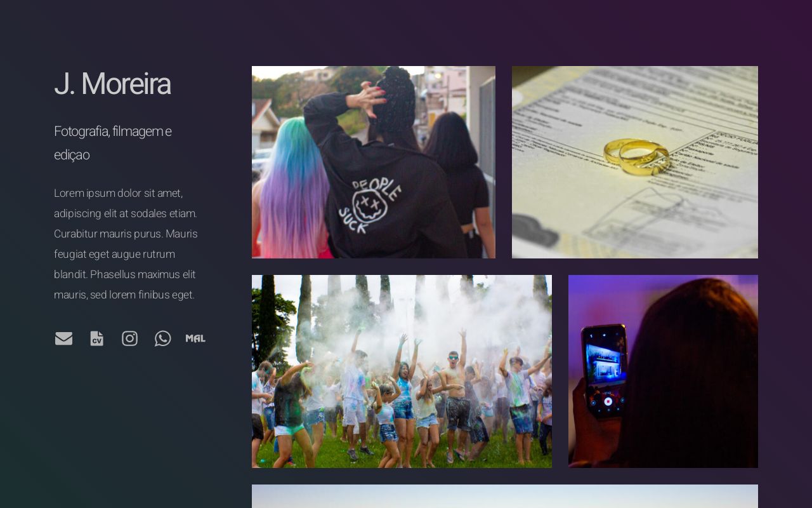
Task: Start a chat via WhatsApp icon
Action: tap(162, 338)
